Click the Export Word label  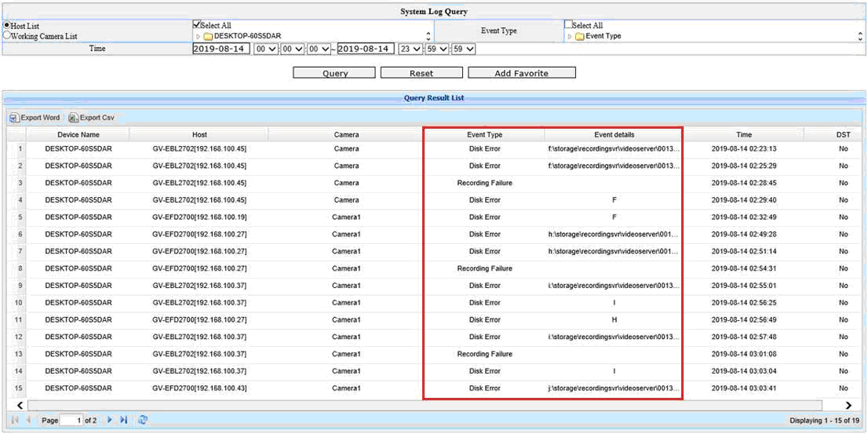pyautogui.click(x=40, y=118)
